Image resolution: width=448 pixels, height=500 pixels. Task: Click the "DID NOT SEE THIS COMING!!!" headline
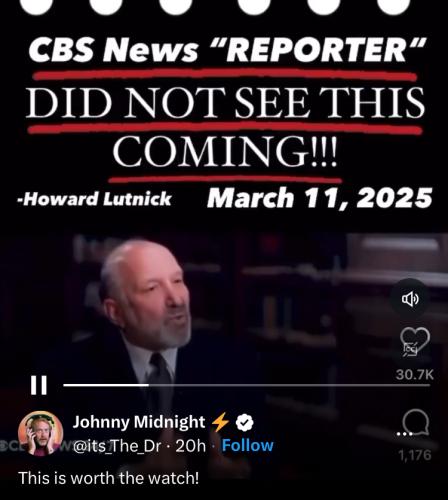tap(225, 127)
